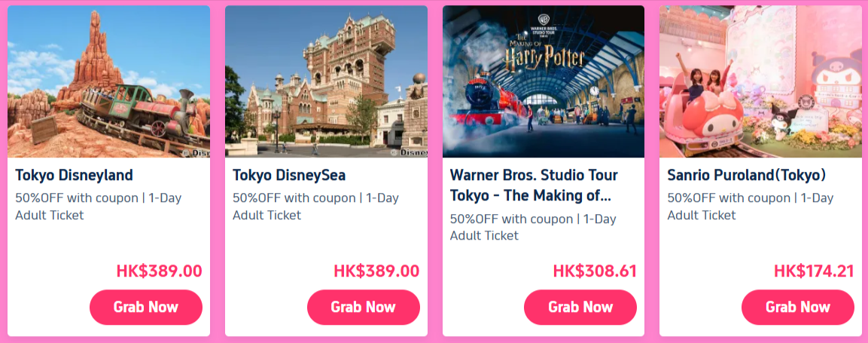Click the HK$389.00 price on Tokyo Disneyland
The width and height of the screenshot is (868, 343).
tap(159, 271)
